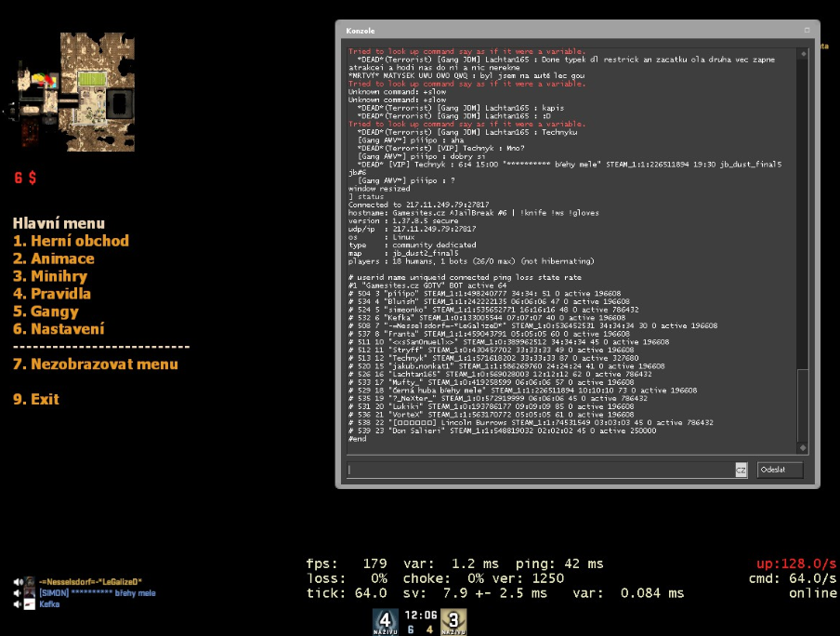Click Kefka's avatar in voice list
Screen dimensions: 840x636
30,603
